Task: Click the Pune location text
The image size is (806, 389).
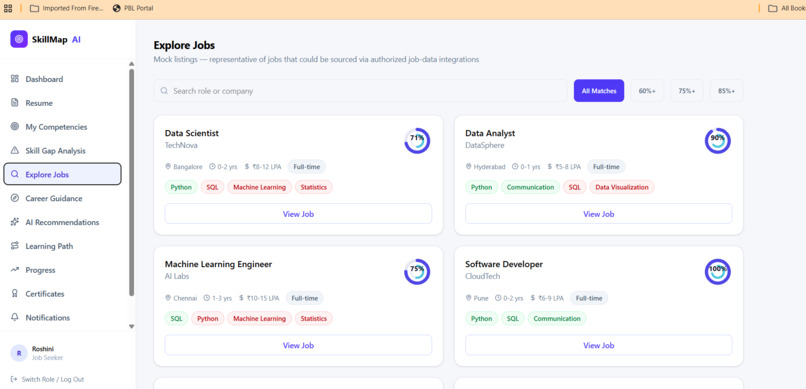Action: (x=481, y=298)
